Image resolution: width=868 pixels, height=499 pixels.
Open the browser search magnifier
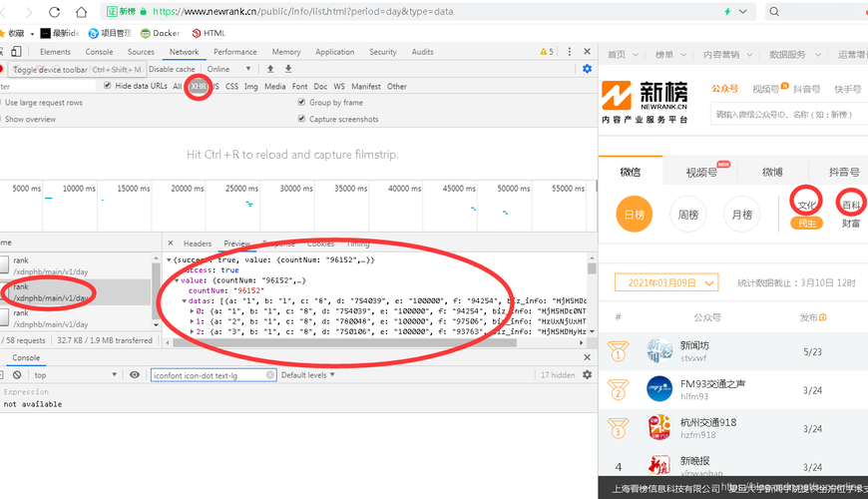[774, 12]
